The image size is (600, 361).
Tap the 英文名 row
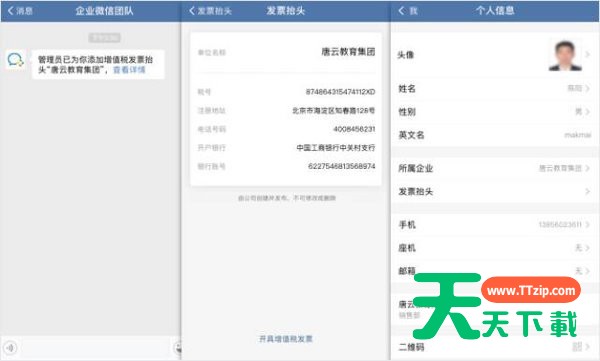(x=494, y=135)
